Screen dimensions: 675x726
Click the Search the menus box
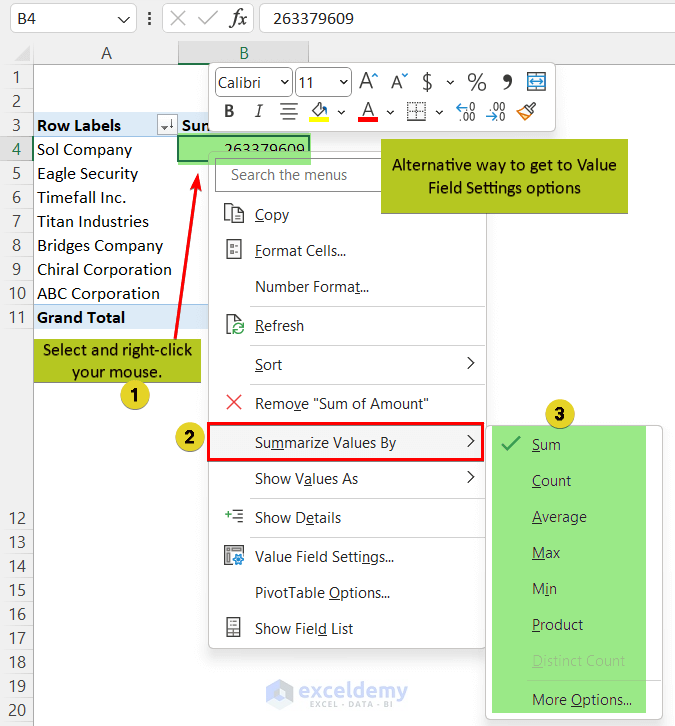(298, 175)
